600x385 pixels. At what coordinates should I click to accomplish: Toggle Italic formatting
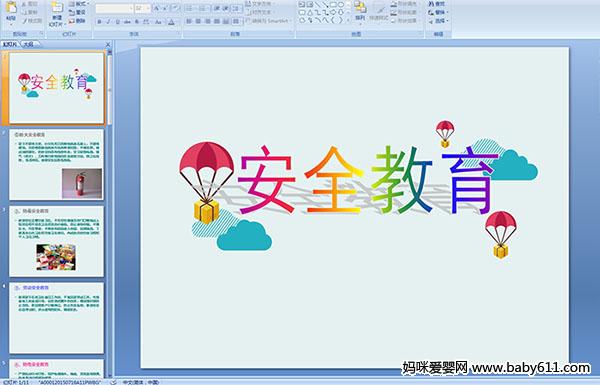point(108,22)
